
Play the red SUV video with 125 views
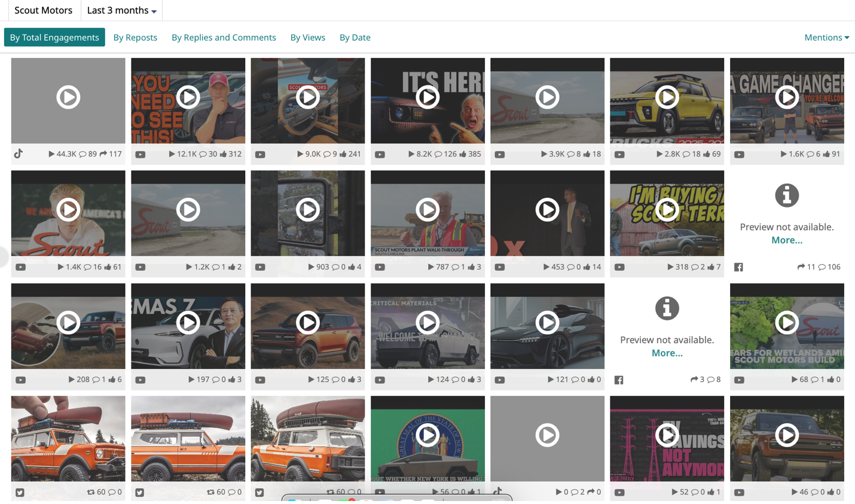point(308,323)
